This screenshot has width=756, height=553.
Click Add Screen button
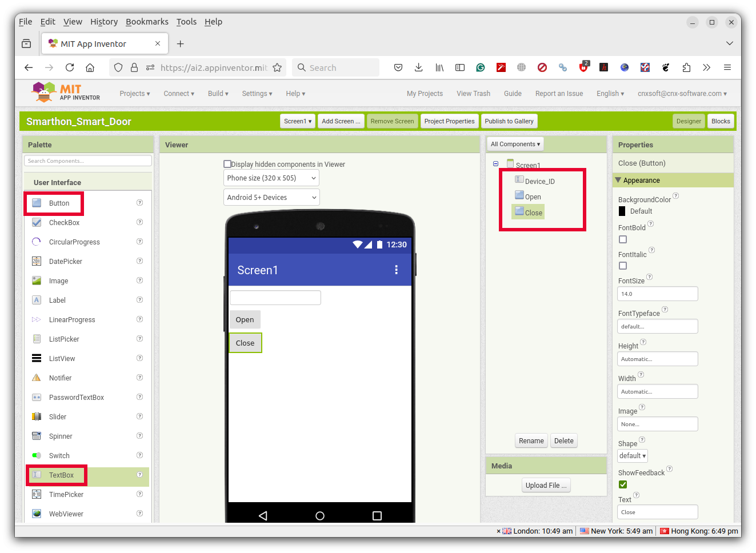coord(341,121)
